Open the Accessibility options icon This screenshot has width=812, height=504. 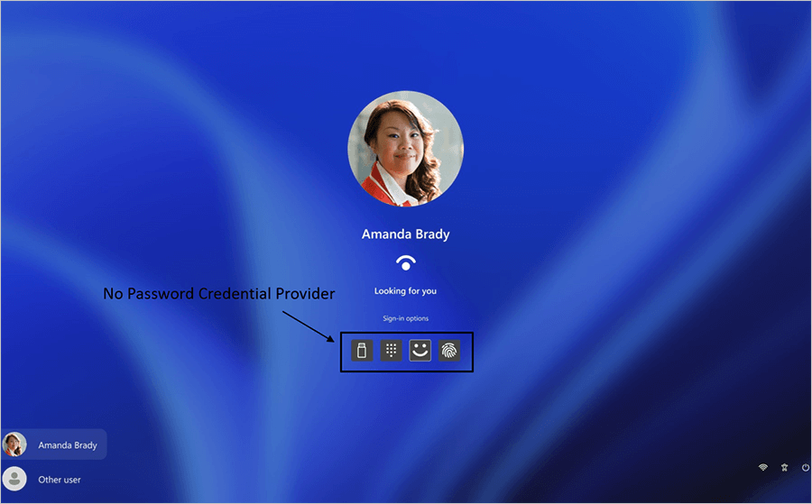pyautogui.click(x=784, y=467)
